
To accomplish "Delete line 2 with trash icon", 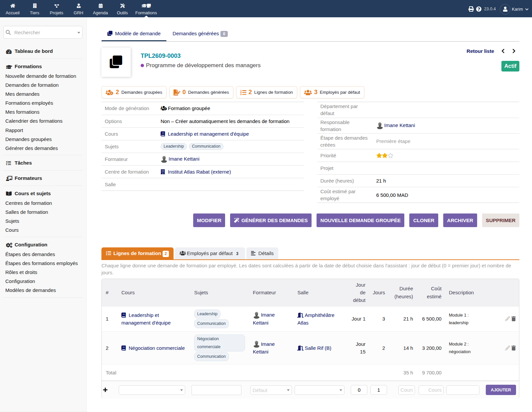I will [514, 348].
